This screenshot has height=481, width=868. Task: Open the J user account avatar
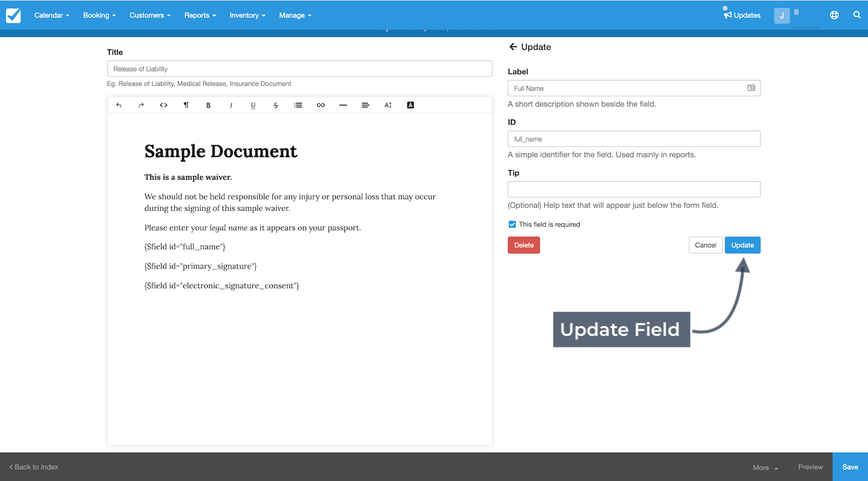tap(782, 16)
